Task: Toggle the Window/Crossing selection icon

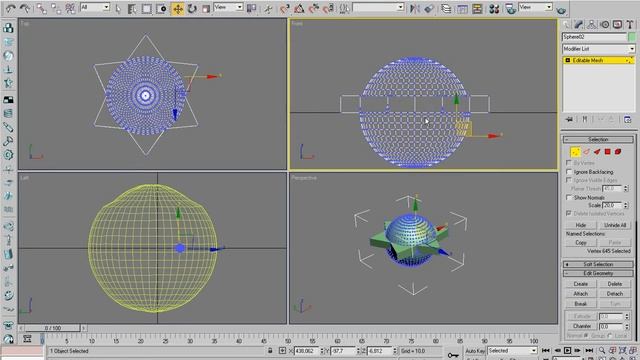Action: coord(161,8)
